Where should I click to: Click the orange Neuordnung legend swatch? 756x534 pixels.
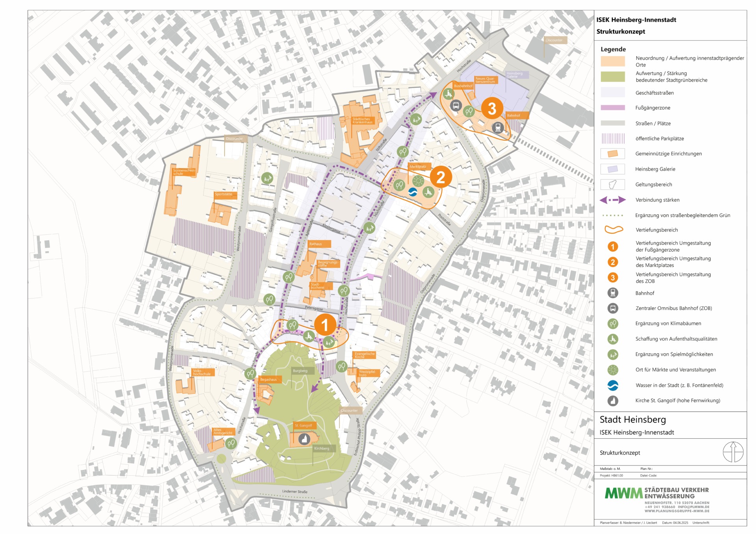[x=613, y=61]
